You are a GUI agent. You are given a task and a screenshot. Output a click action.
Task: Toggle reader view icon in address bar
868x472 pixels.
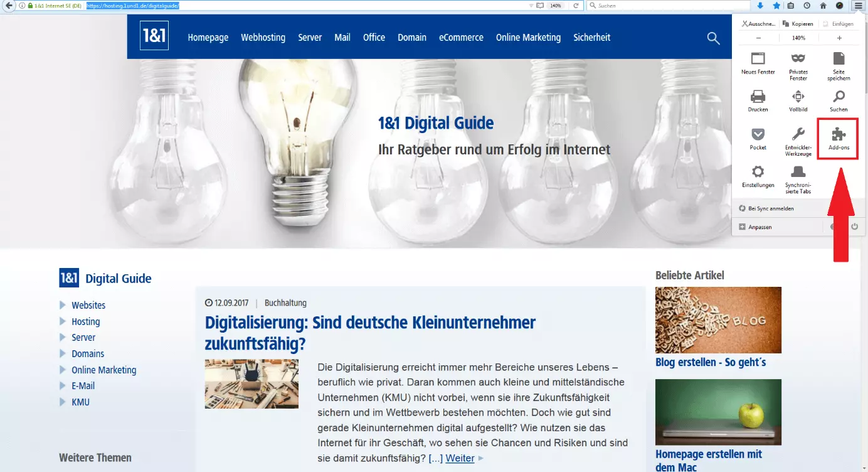[x=539, y=6]
